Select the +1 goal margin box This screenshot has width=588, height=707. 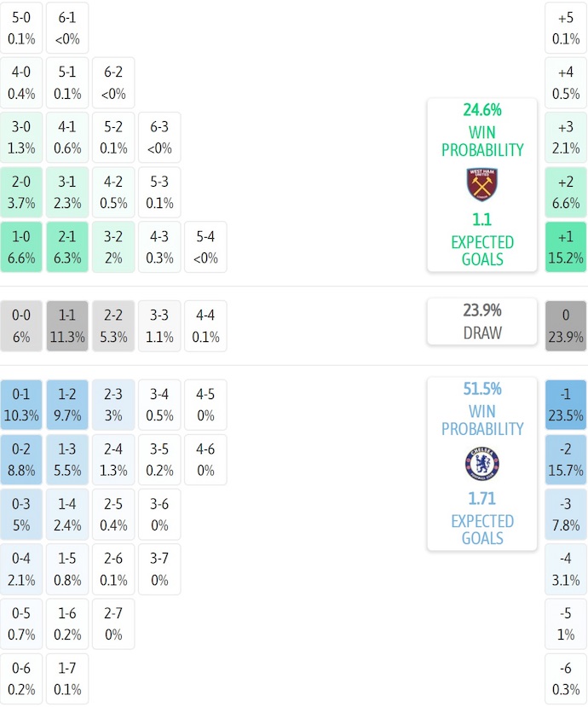point(566,247)
